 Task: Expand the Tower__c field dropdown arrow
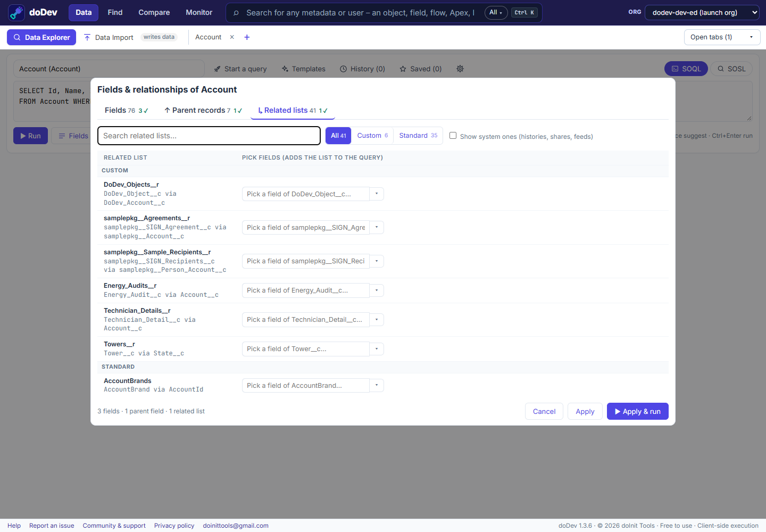click(377, 349)
